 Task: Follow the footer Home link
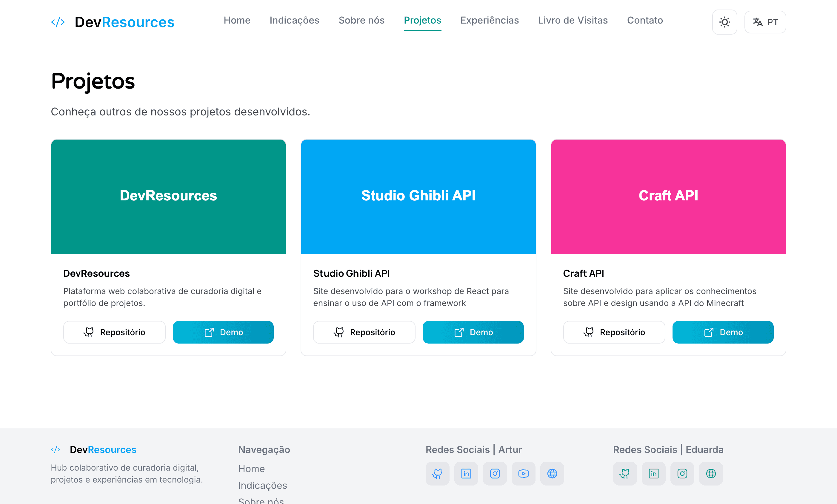(x=251, y=469)
